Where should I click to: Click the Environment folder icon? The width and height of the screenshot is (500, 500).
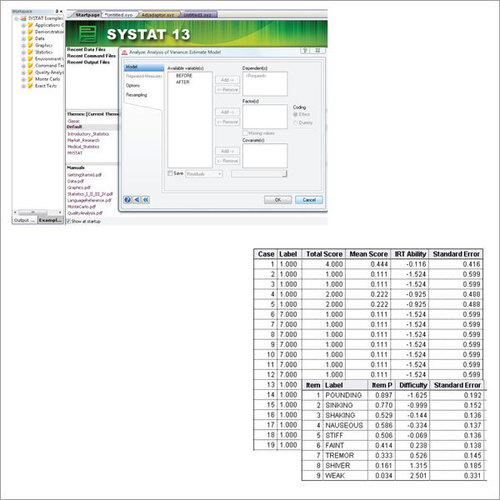(30, 59)
